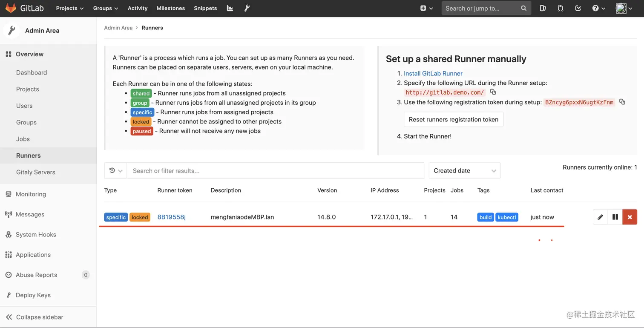Screen dimensions: 644x328
Task: Click the Admin Area wrench avatar in sidebar
Action: (11, 31)
